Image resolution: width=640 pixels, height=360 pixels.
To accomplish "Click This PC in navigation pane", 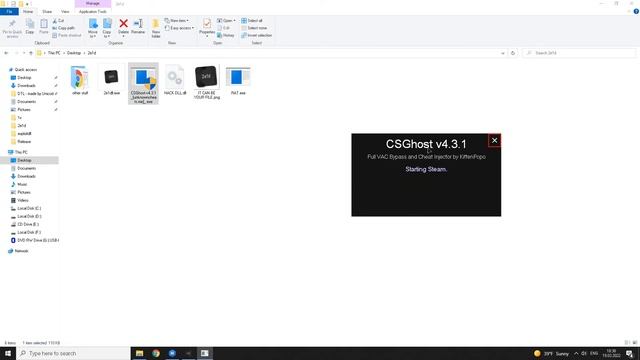I will click(x=21, y=152).
